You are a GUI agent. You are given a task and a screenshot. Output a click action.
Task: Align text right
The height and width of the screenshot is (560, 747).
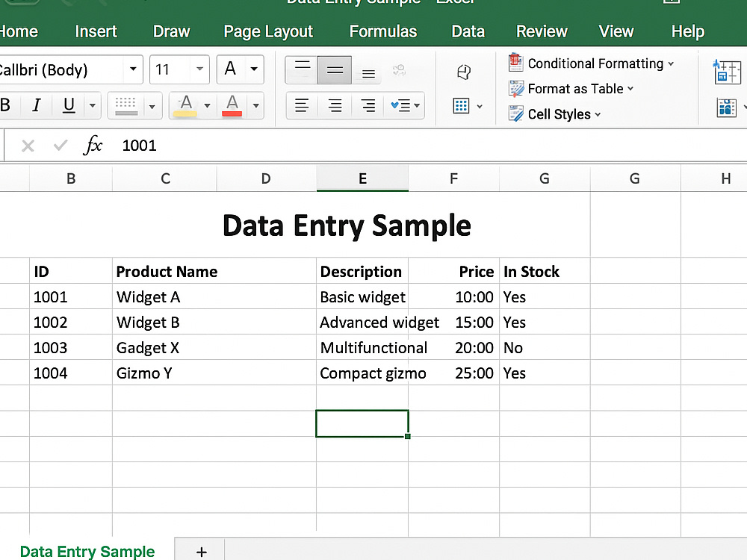368,105
